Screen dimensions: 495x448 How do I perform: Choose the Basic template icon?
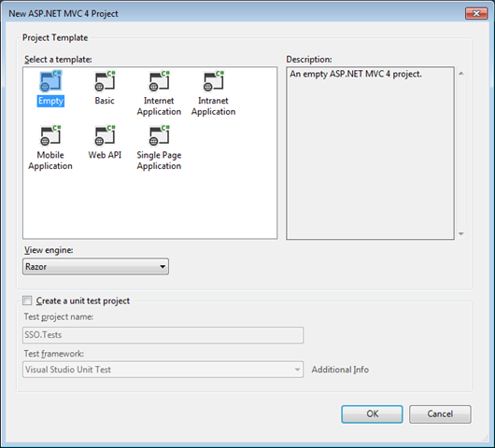coord(105,81)
